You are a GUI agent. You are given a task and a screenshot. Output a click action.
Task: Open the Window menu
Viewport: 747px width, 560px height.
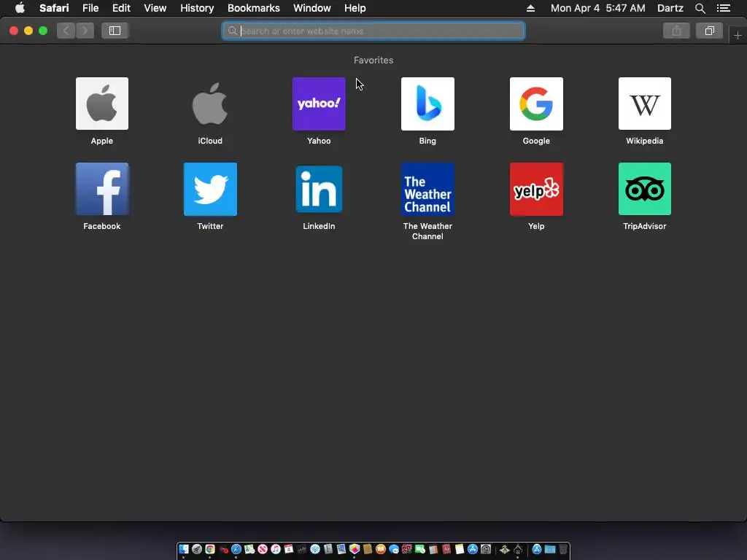(312, 8)
